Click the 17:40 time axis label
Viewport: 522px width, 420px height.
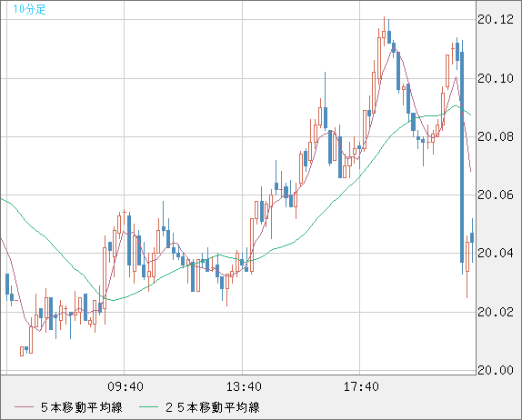pos(361,386)
